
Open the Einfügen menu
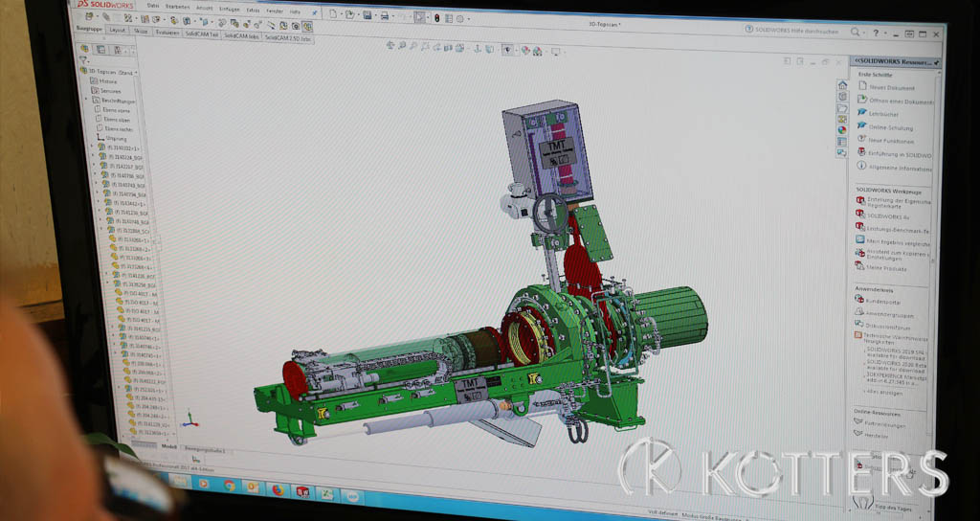pyautogui.click(x=230, y=9)
